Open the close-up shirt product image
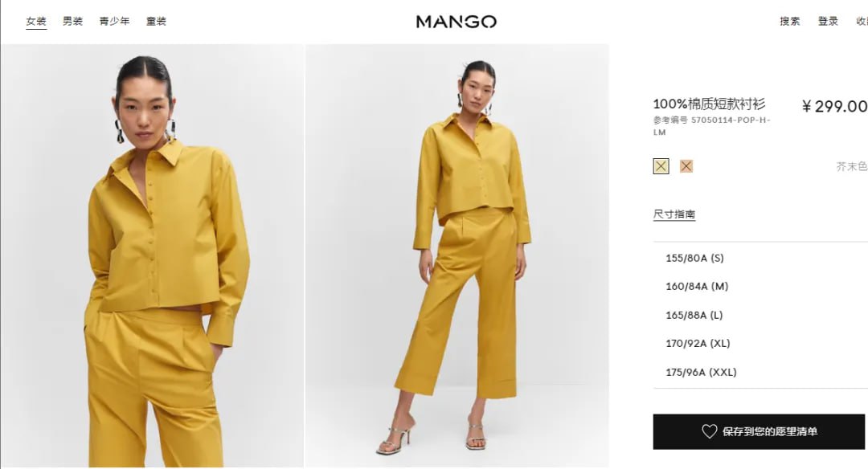Screen dimensions: 868x469 point(152,255)
